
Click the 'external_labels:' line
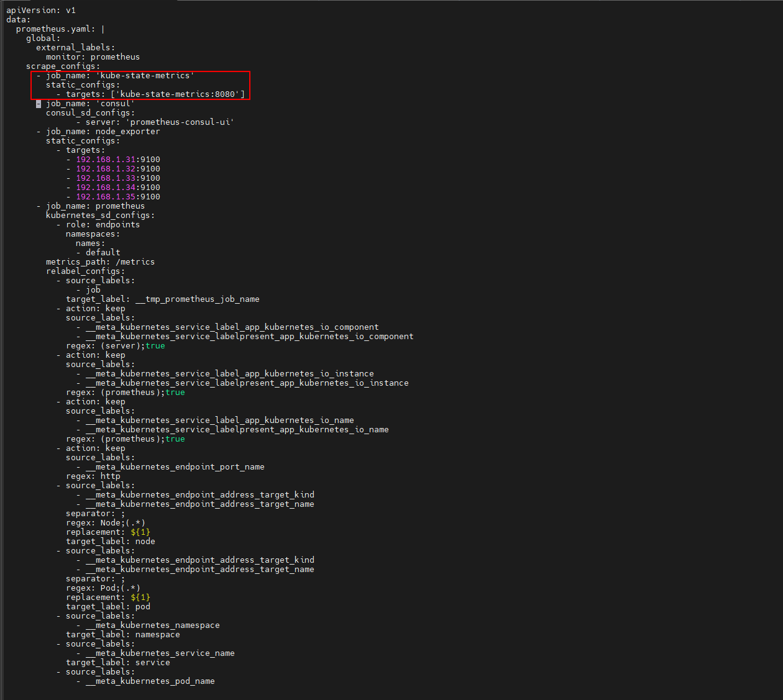pyautogui.click(x=75, y=48)
